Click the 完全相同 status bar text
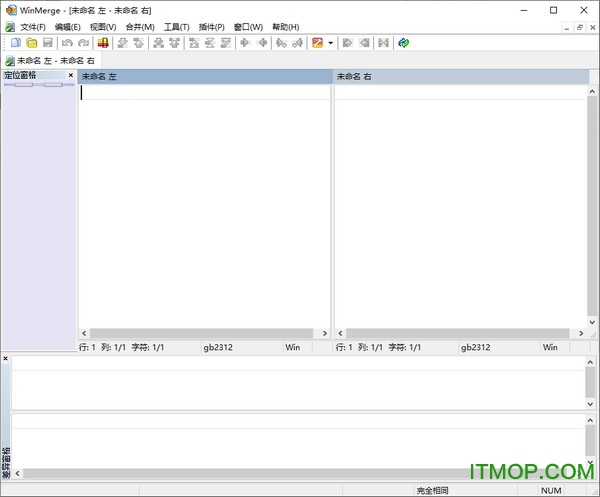 [x=432, y=490]
